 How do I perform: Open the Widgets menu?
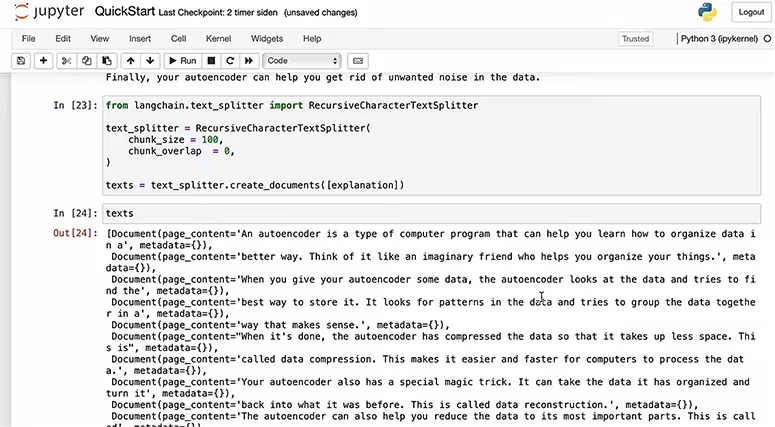[x=267, y=39]
